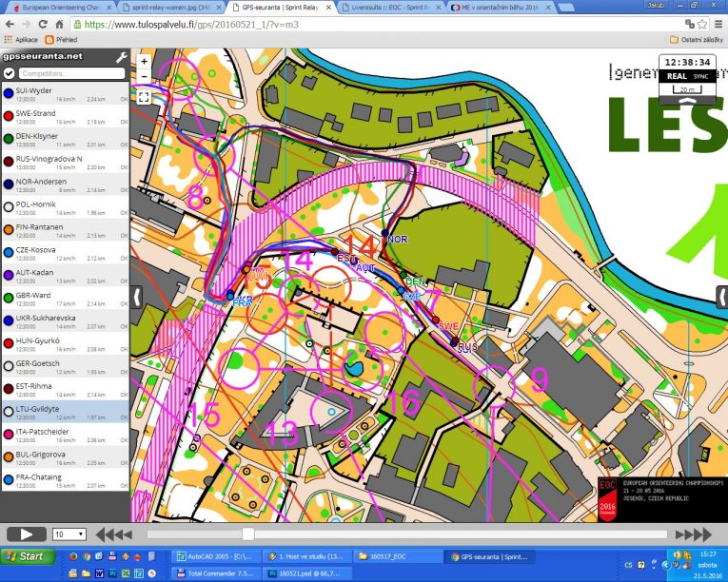Open Aplikace apps bookmark
The height and width of the screenshot is (582, 728).
click(21, 40)
